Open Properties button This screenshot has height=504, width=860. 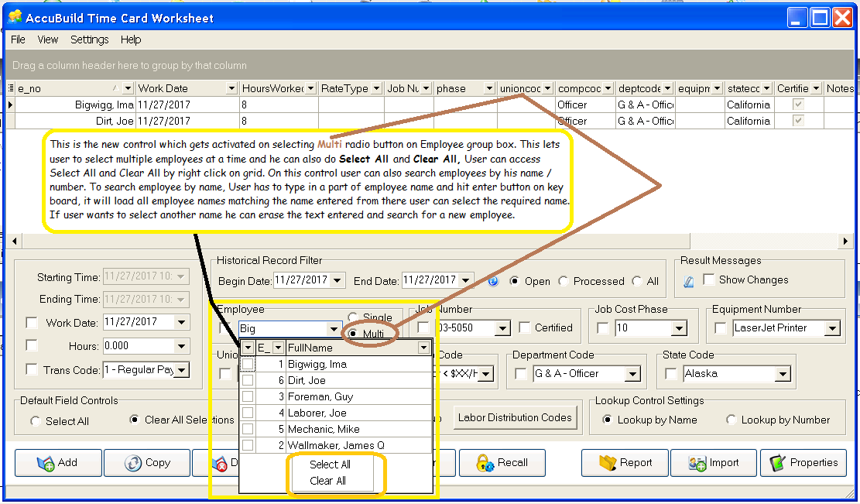tap(803, 463)
